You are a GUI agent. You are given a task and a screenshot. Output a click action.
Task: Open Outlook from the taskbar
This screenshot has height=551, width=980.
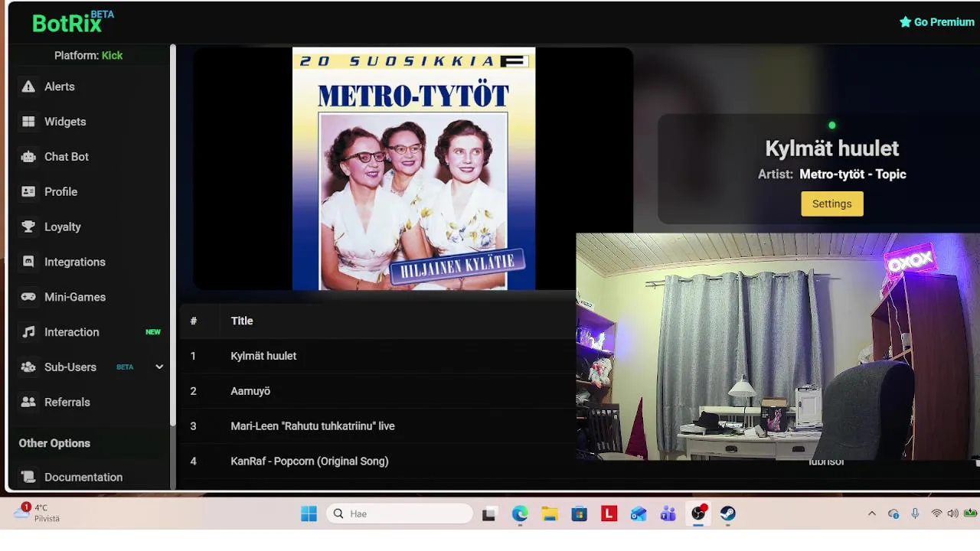point(639,514)
